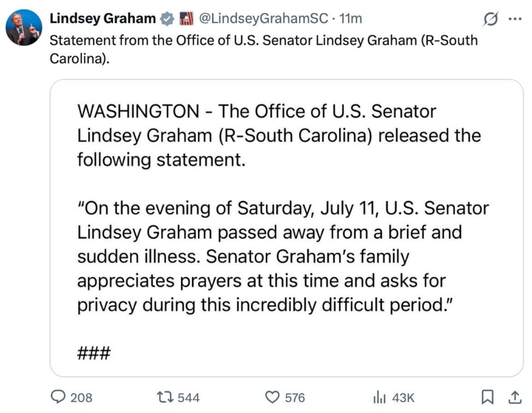Click the reply speech bubble icon

click(x=58, y=397)
